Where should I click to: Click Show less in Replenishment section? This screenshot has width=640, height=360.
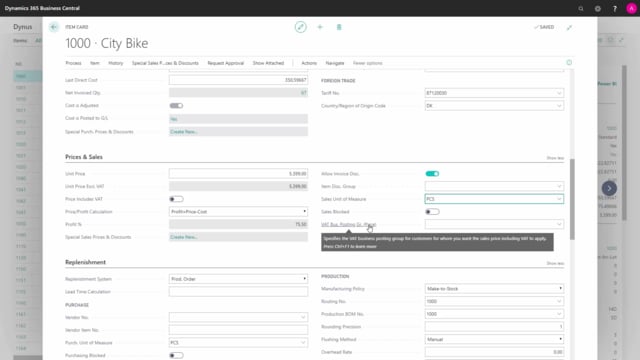click(x=555, y=264)
